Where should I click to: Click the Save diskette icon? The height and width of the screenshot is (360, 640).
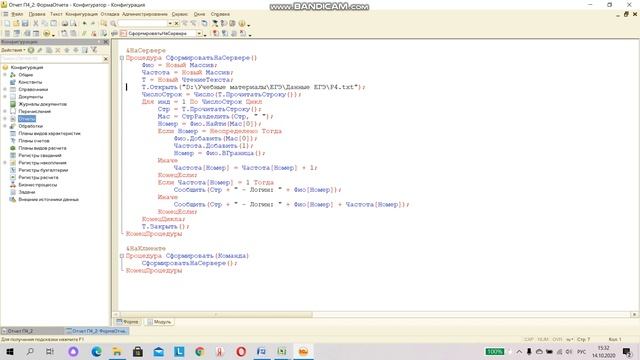pyautogui.click(x=25, y=24)
